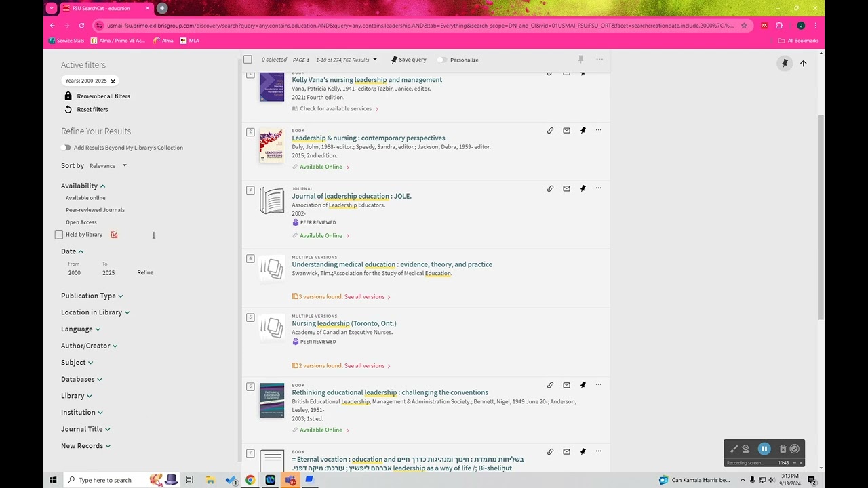Open more actions for Journal of leadership education

point(598,188)
